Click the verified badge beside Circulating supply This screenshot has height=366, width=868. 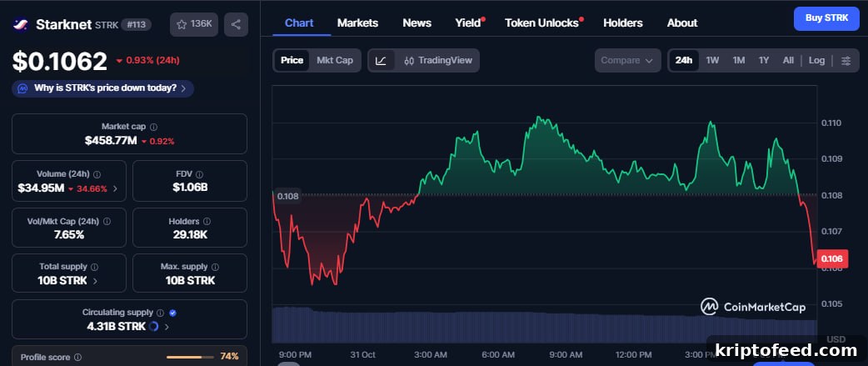coord(172,313)
